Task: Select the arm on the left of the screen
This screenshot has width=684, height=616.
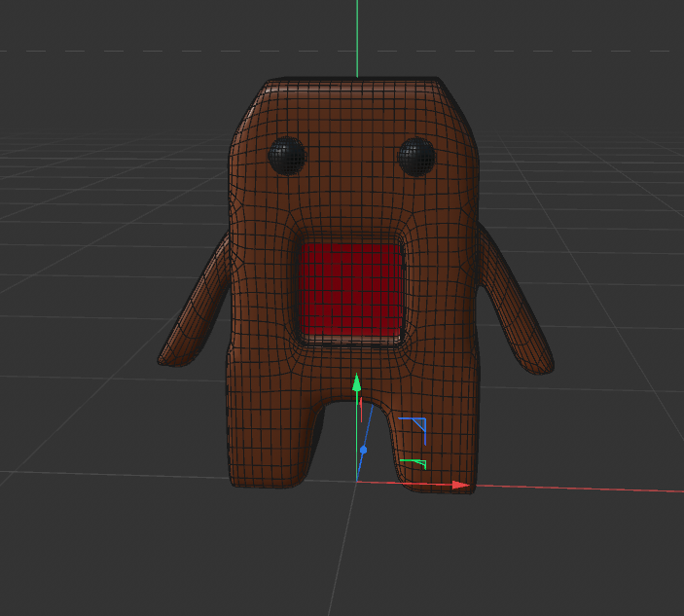Action: 195,306
